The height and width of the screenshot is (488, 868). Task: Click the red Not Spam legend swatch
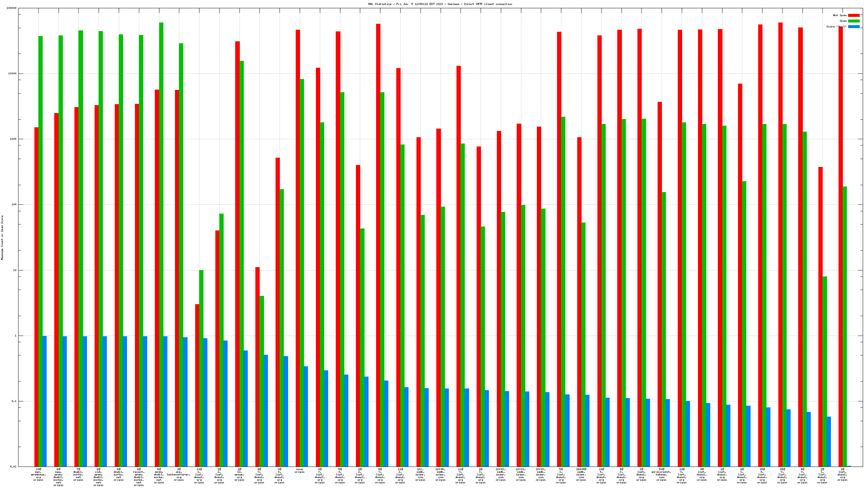[853, 15]
